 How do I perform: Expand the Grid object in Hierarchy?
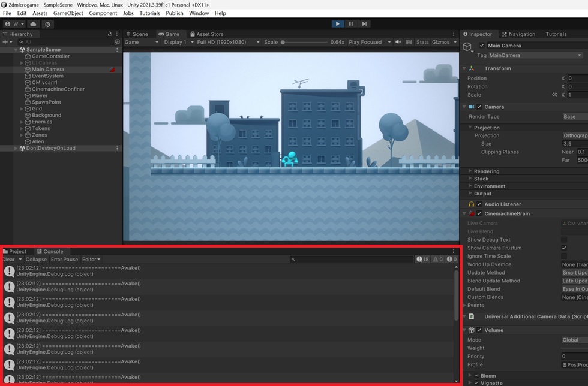click(22, 108)
